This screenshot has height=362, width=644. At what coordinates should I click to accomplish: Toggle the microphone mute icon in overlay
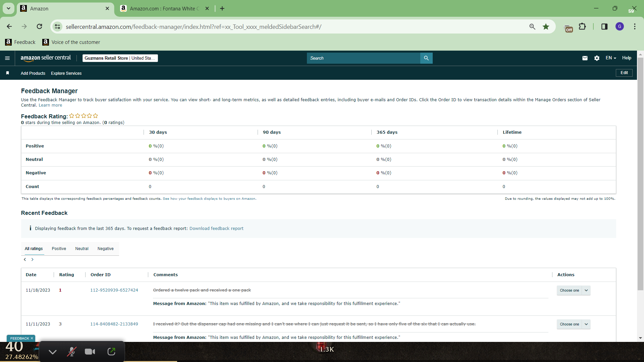pyautogui.click(x=71, y=352)
